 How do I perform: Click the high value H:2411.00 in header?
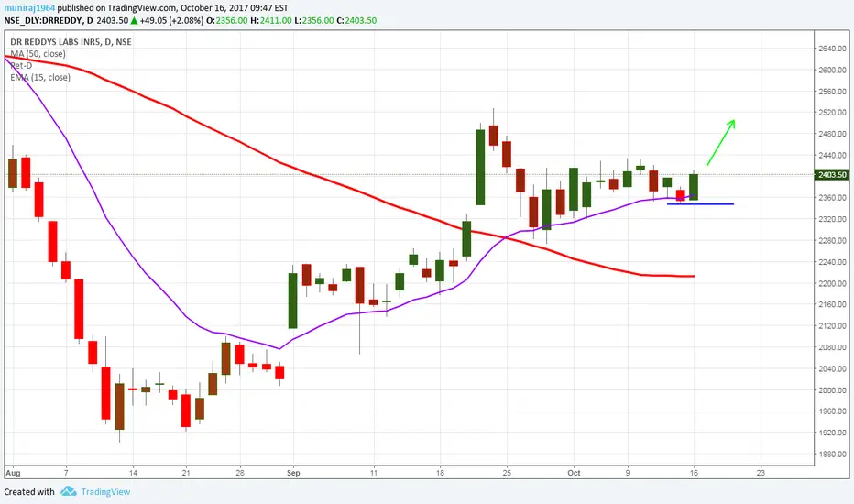click(270, 21)
